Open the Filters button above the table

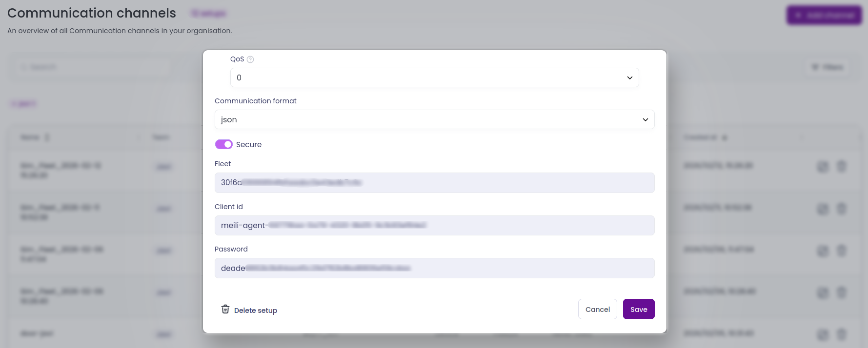pyautogui.click(x=828, y=67)
